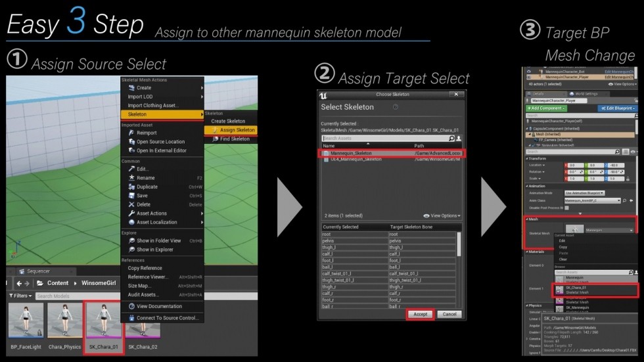Viewport: 644px width, 362px height.
Task: Toggle Disable Post Process checkbox
Action: (x=566, y=208)
